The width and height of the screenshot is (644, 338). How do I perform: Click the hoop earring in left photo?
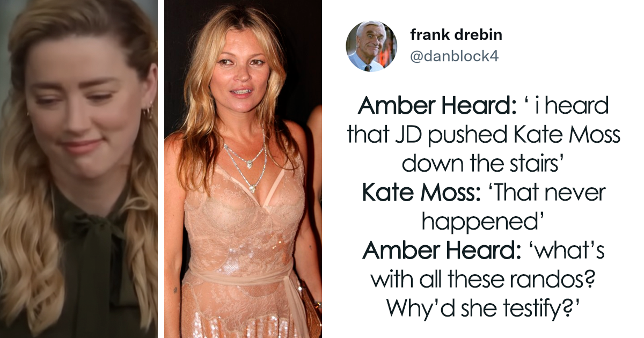(147, 113)
